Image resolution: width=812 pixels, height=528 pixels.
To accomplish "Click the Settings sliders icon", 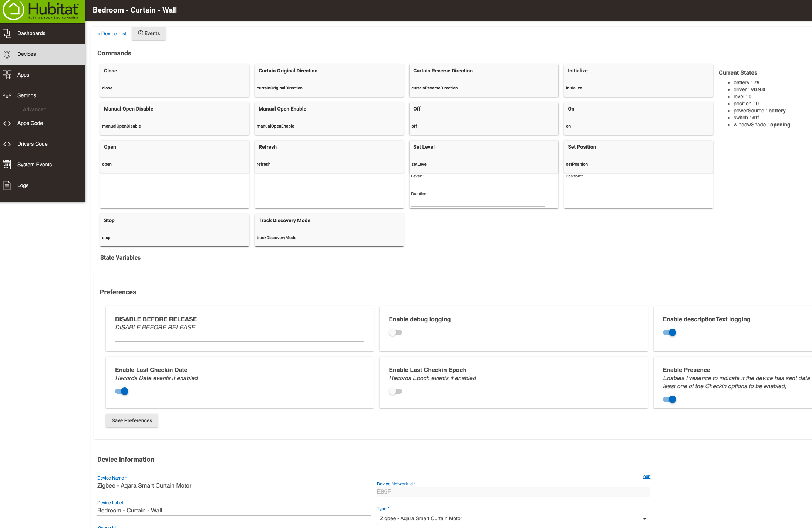I will pyautogui.click(x=7, y=95).
